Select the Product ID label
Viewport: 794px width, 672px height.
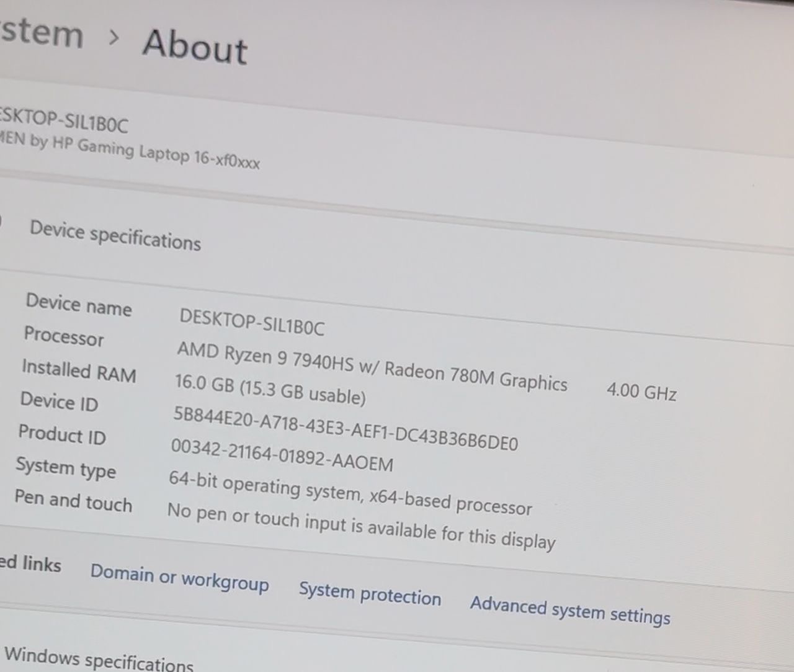pyautogui.click(x=61, y=434)
